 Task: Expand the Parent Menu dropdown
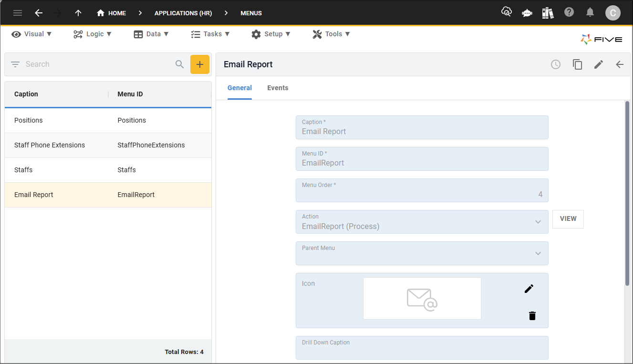click(x=538, y=253)
